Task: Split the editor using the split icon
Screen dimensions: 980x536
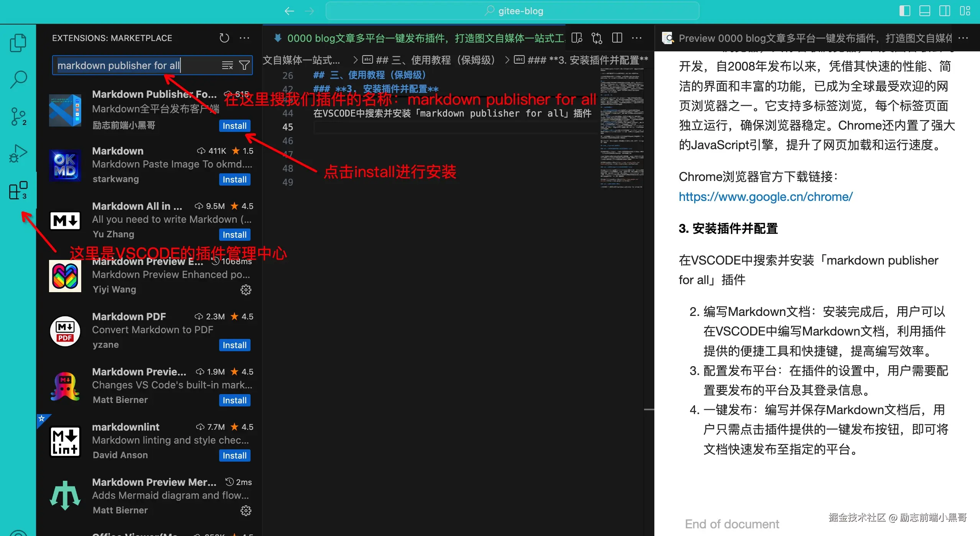Action: 617,38
